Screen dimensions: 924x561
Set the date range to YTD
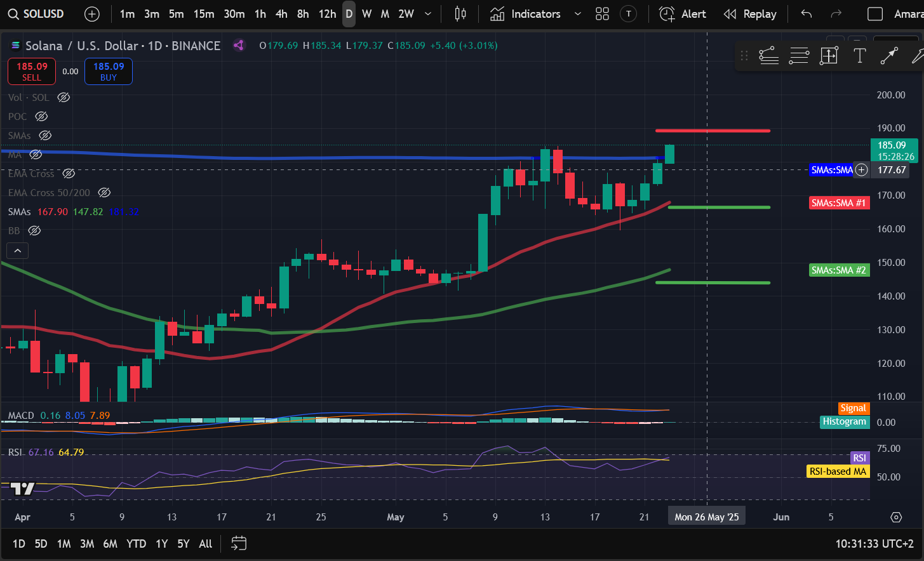tap(136, 544)
